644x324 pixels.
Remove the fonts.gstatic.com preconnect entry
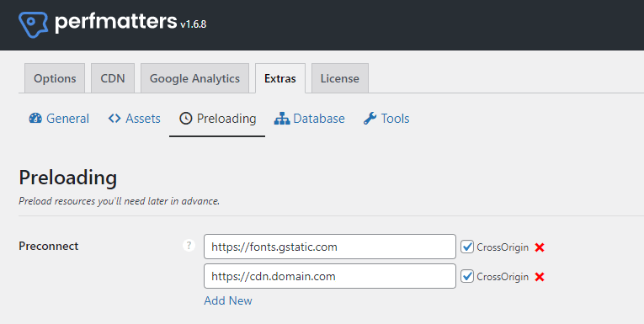click(x=540, y=247)
